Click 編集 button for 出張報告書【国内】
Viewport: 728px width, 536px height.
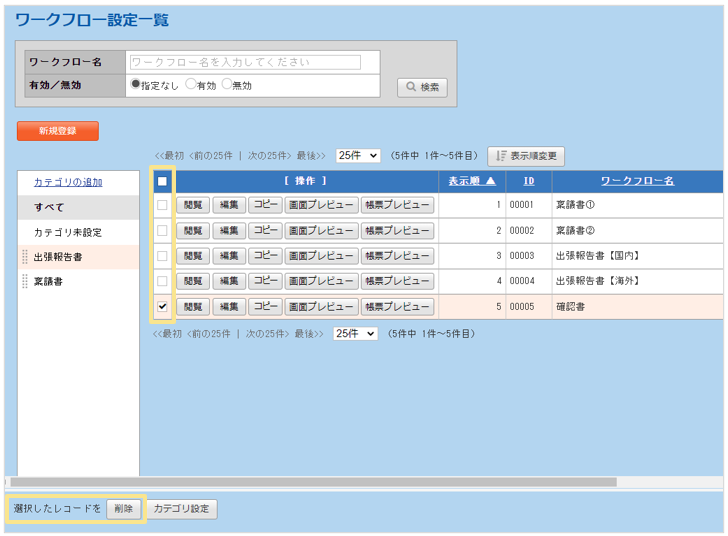point(229,255)
